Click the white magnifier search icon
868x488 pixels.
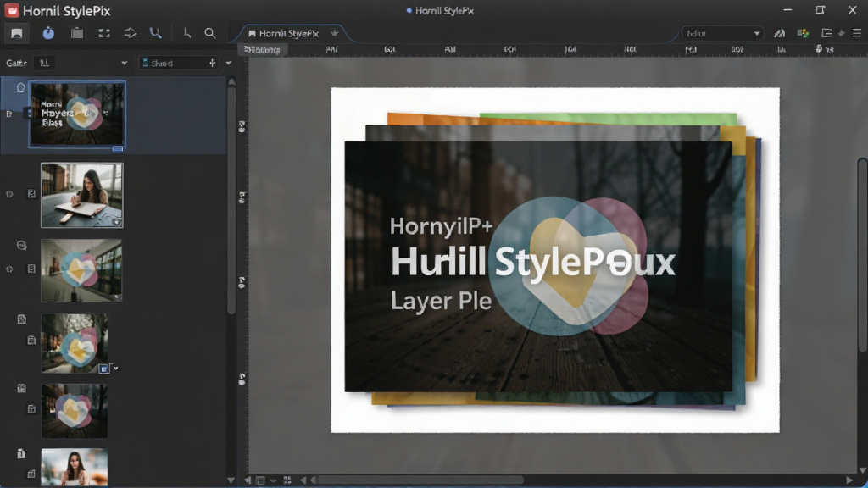(x=210, y=33)
